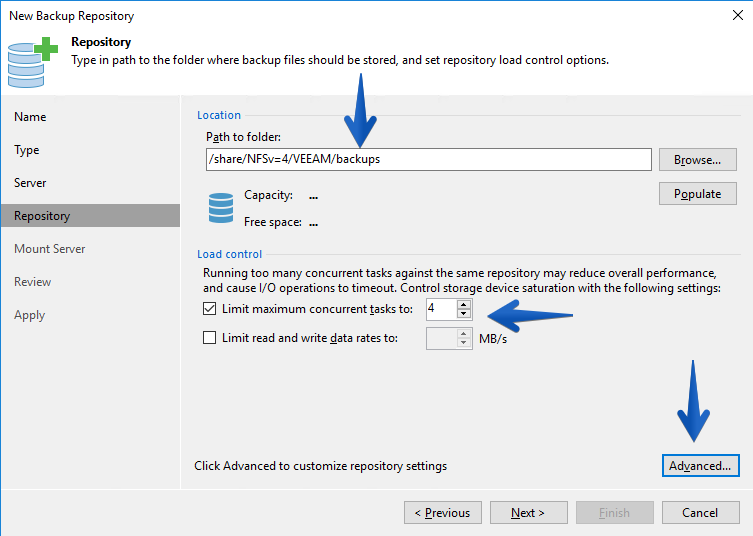
Task: Cancel the New Backup Repository wizard
Action: 701,512
